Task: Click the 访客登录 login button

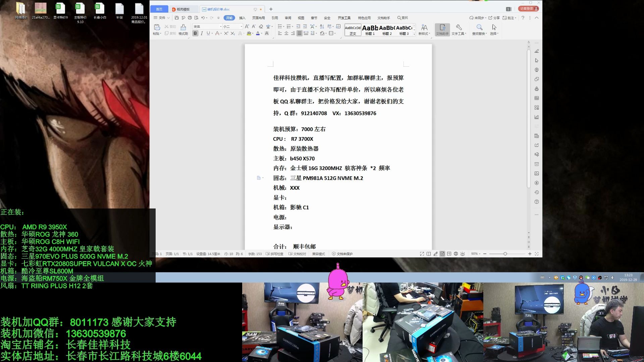Action: (528, 9)
